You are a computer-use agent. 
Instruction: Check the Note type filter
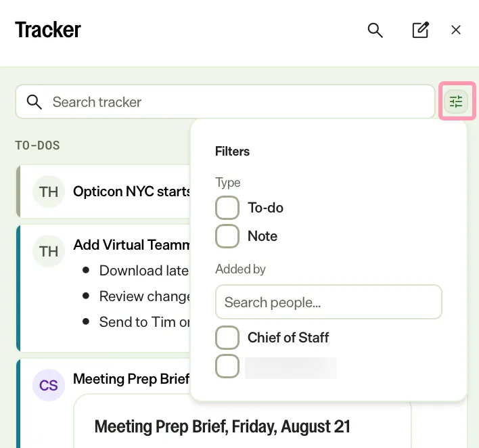point(227,236)
